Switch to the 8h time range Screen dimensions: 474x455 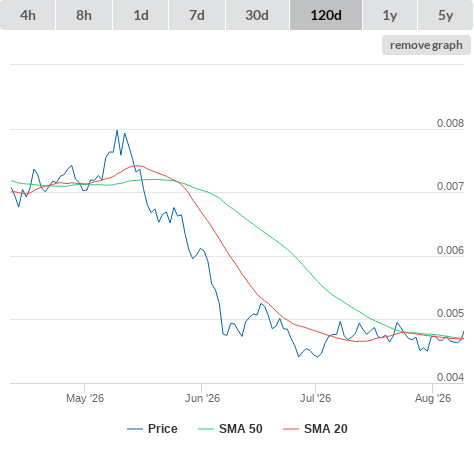84,15
